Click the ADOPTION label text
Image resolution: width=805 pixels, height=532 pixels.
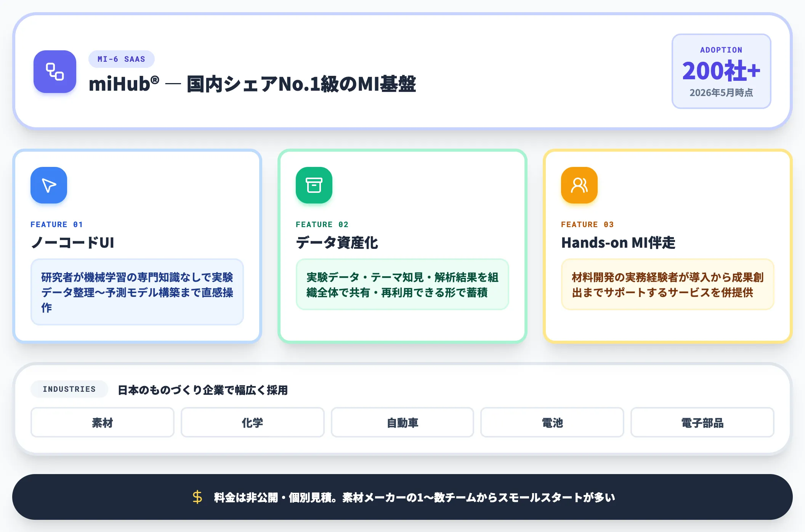(x=722, y=50)
